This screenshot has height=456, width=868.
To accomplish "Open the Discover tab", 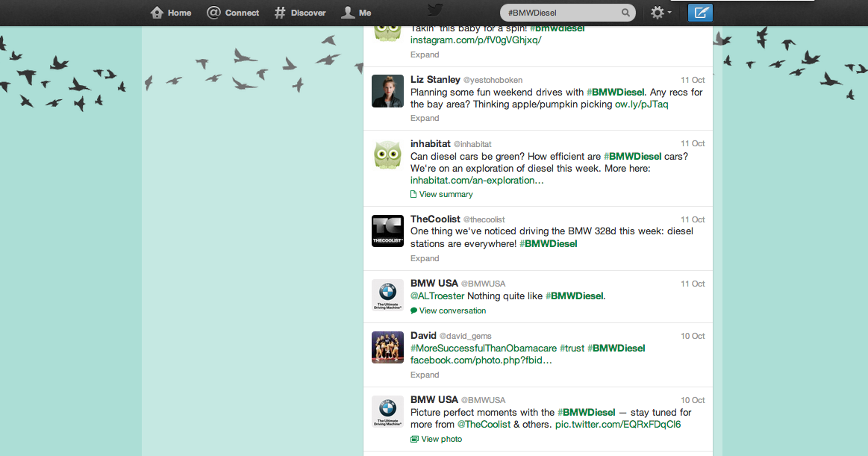I will tap(300, 13).
